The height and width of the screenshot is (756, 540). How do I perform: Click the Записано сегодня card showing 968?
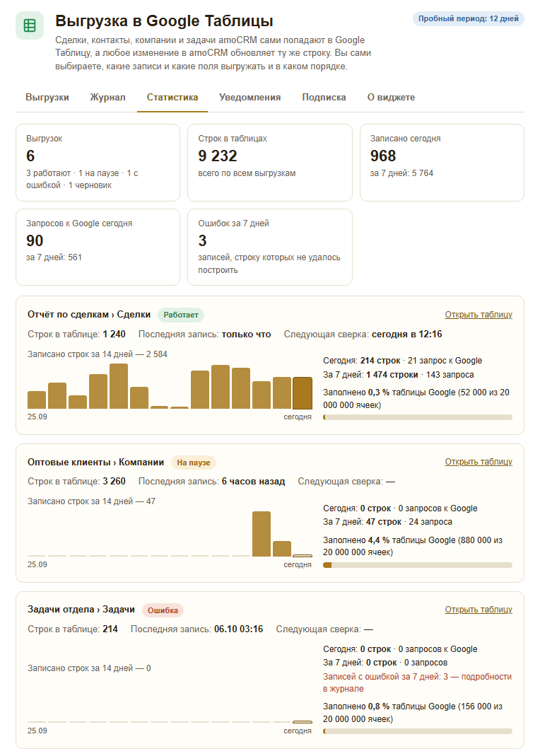(442, 163)
